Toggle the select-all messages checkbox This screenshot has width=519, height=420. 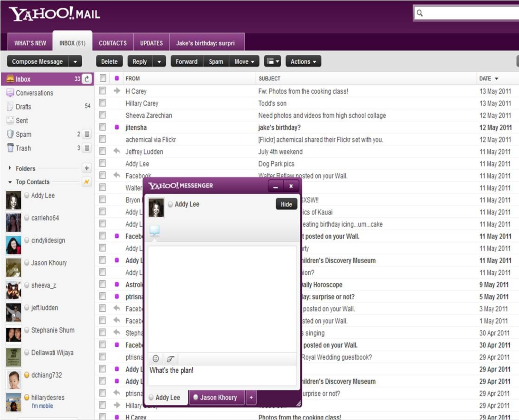coord(103,78)
